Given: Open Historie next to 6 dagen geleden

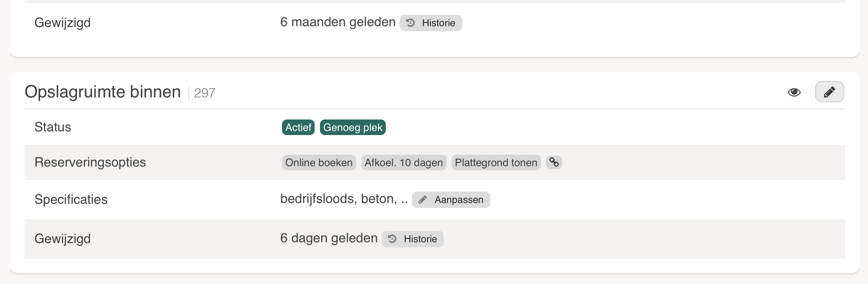Looking at the screenshot, I should coord(413,239).
